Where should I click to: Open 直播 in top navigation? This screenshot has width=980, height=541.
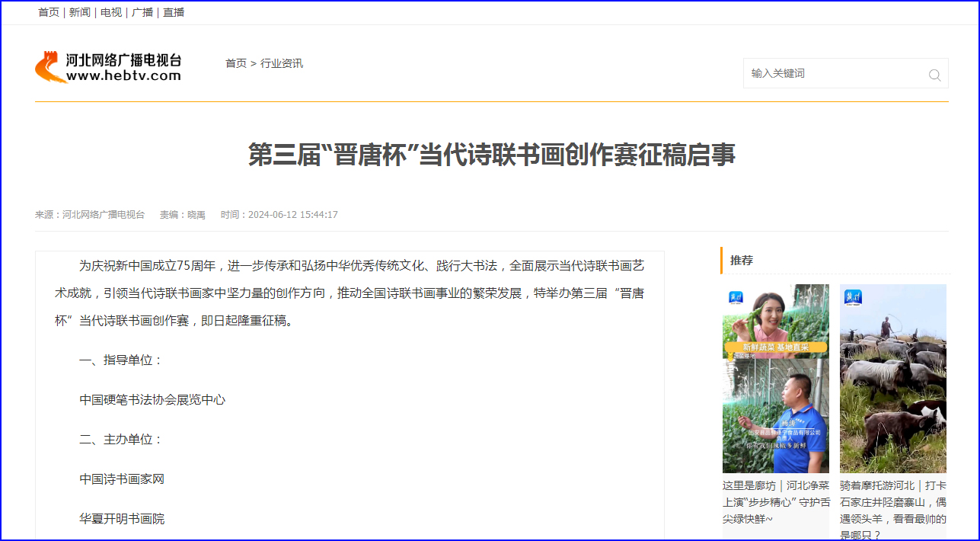(x=174, y=12)
